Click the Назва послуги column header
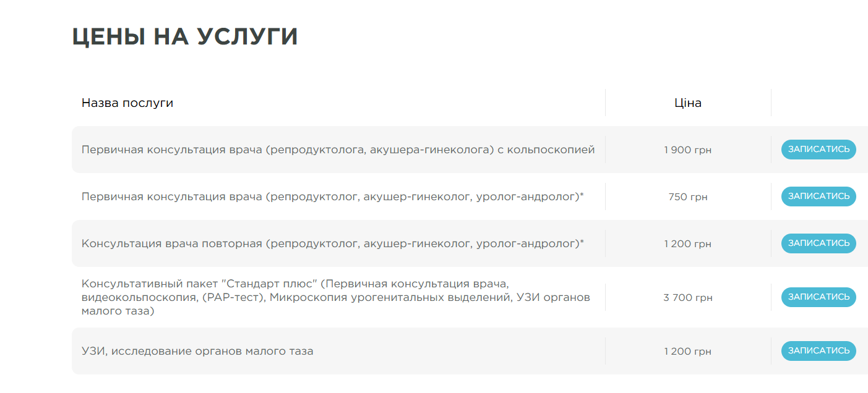This screenshot has width=868, height=393. click(x=127, y=103)
